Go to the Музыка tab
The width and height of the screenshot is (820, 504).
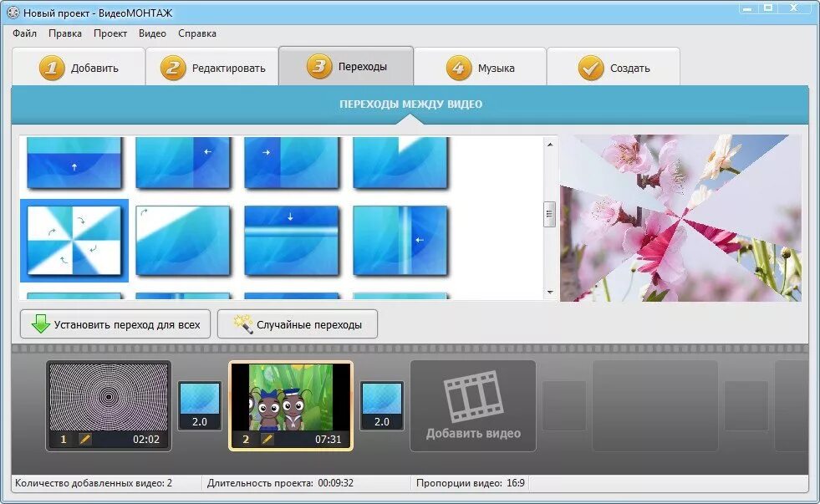[480, 68]
